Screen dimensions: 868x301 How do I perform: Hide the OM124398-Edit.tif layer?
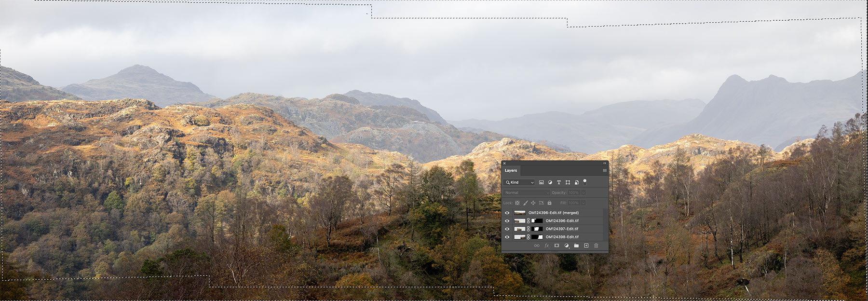(507, 237)
